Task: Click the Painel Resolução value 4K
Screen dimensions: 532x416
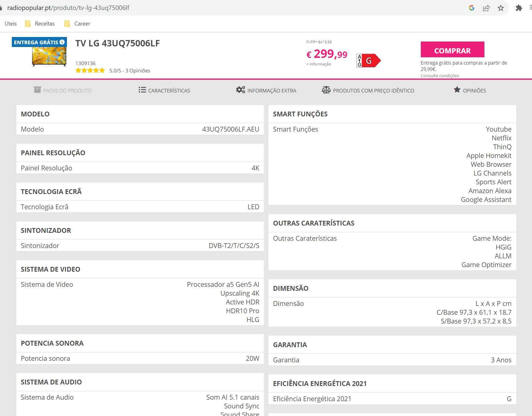Action: click(x=255, y=168)
